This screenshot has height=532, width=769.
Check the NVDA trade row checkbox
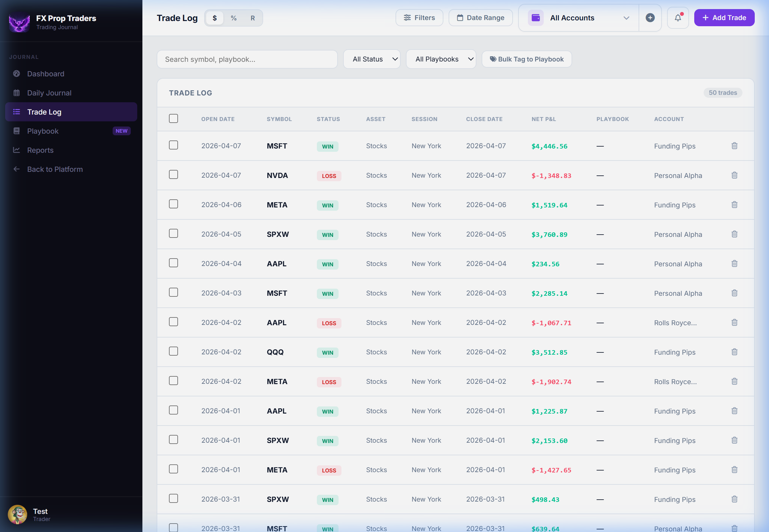pyautogui.click(x=173, y=174)
